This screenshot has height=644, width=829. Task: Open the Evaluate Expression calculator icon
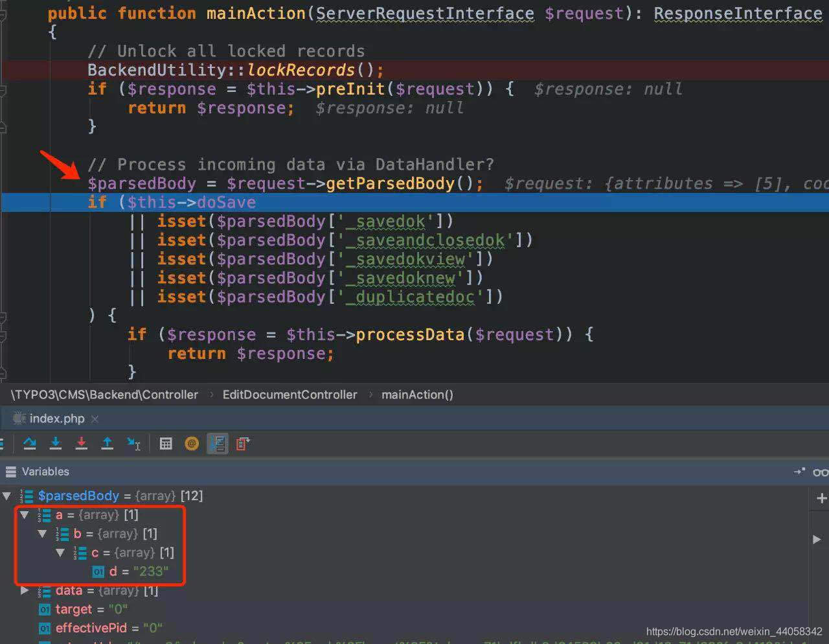(166, 444)
